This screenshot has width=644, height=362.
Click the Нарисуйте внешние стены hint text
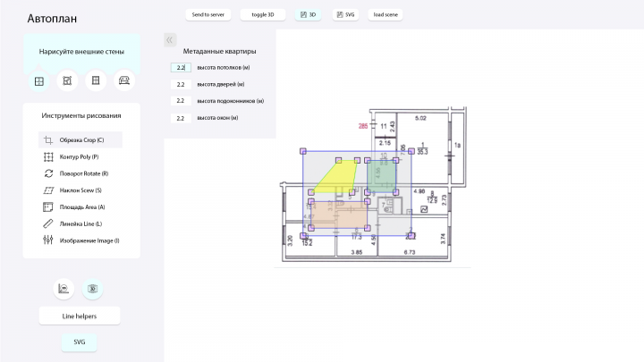(81, 52)
